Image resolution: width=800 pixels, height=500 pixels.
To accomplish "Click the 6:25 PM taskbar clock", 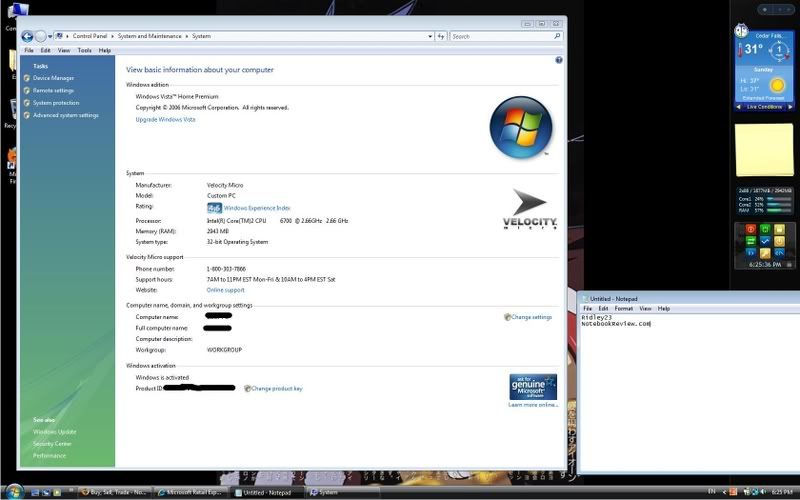I will tap(782, 492).
